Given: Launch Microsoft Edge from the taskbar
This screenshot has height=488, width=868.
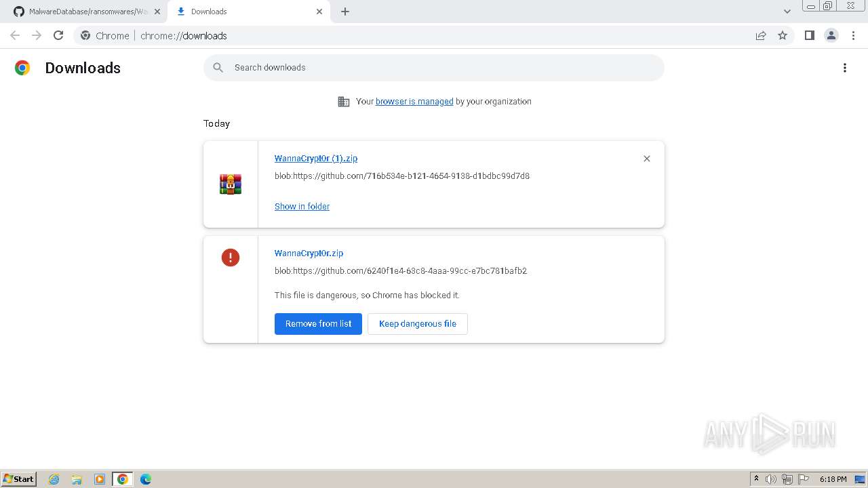Looking at the screenshot, I should click(146, 479).
